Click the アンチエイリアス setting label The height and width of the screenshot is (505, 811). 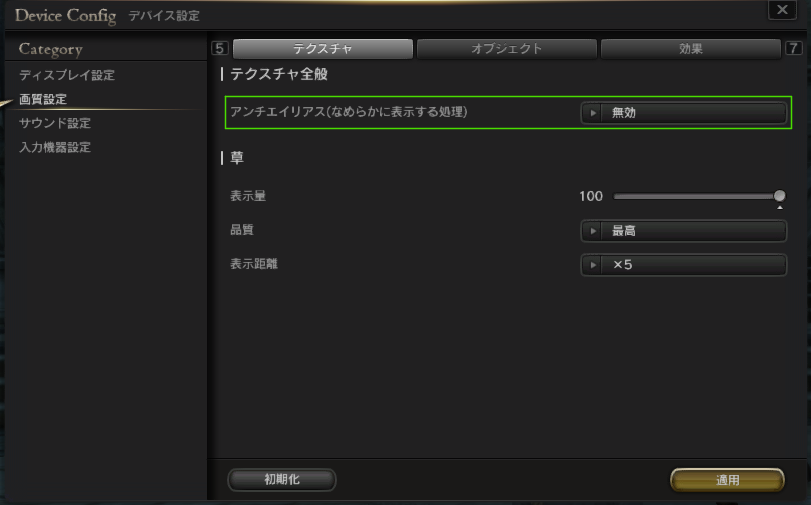(349, 112)
